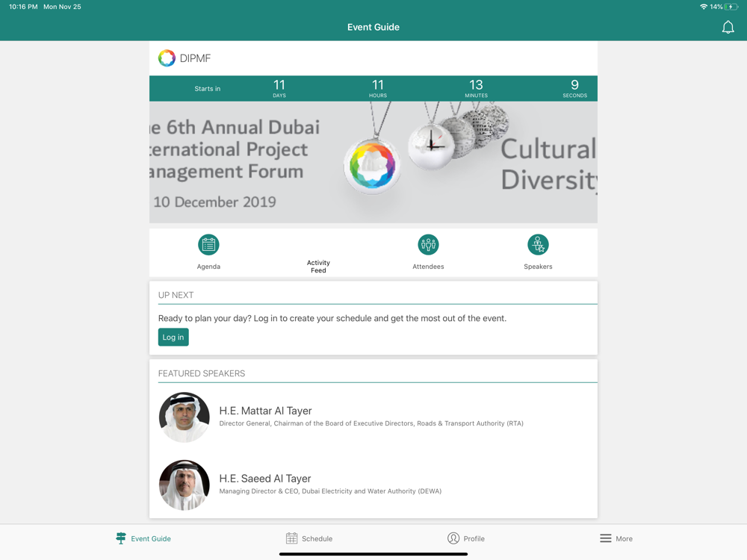Switch to Profile tab

click(466, 538)
